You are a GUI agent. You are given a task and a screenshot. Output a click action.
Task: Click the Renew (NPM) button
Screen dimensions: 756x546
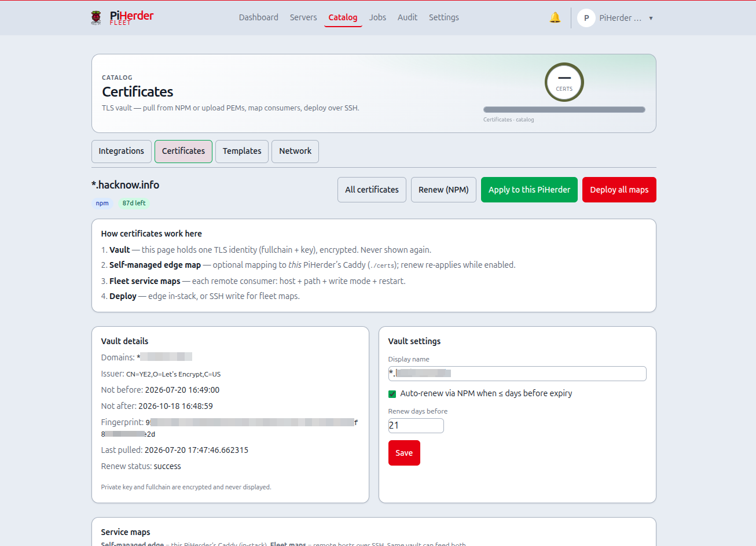(x=443, y=190)
